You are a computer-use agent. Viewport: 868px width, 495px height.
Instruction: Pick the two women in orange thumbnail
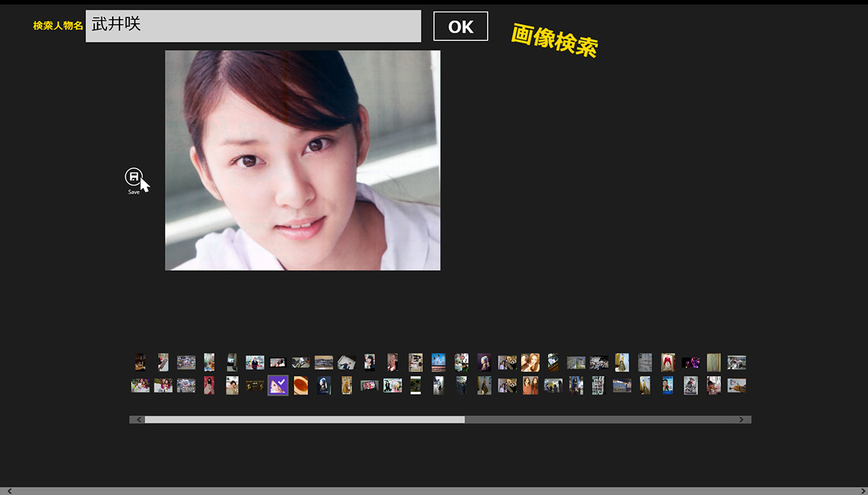[530, 385]
